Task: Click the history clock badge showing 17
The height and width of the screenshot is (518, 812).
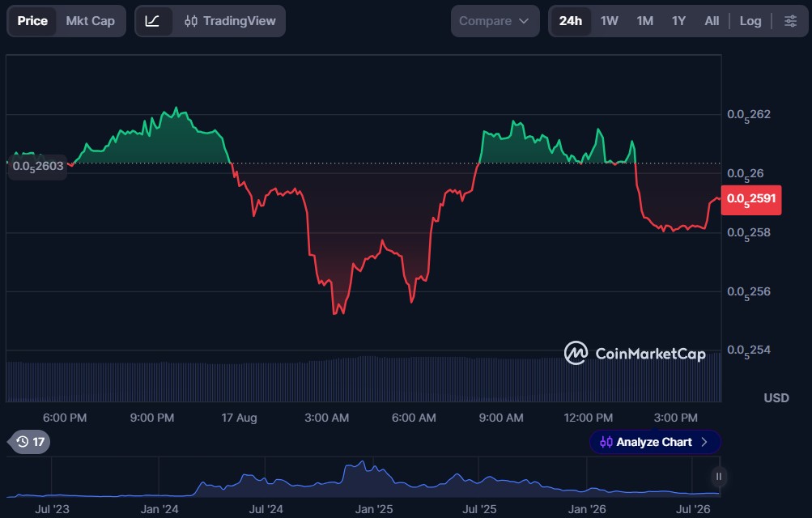Action: [x=29, y=442]
